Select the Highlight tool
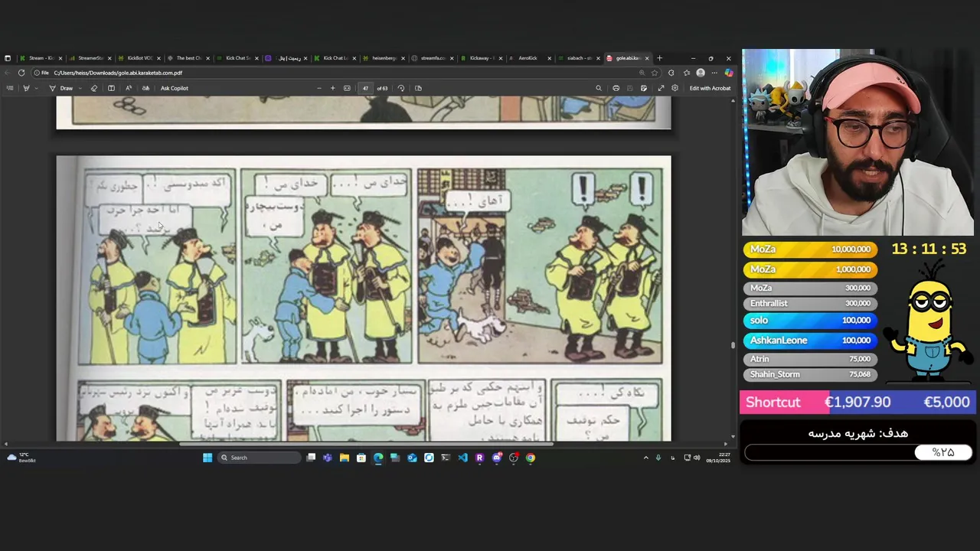This screenshot has width=980, height=551. click(x=26, y=88)
